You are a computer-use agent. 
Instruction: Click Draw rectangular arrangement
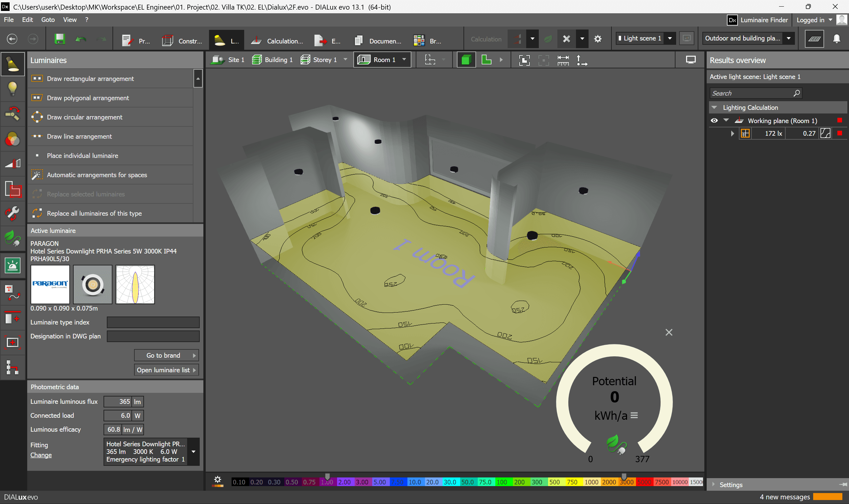pyautogui.click(x=110, y=78)
